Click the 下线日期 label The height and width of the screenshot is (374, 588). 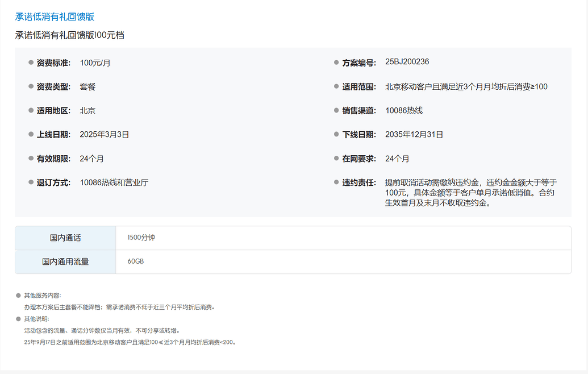coord(359,135)
